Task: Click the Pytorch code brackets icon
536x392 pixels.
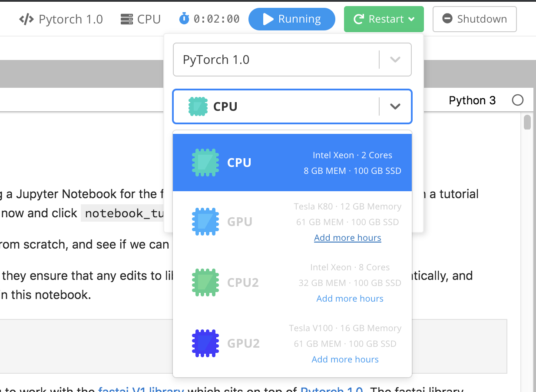Action: [26, 20]
